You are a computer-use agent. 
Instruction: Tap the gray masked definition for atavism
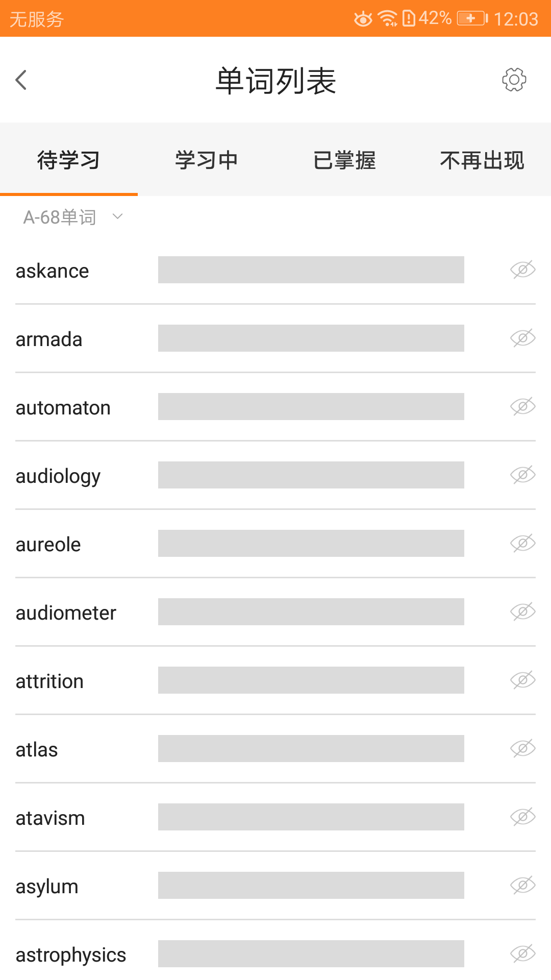pos(311,817)
